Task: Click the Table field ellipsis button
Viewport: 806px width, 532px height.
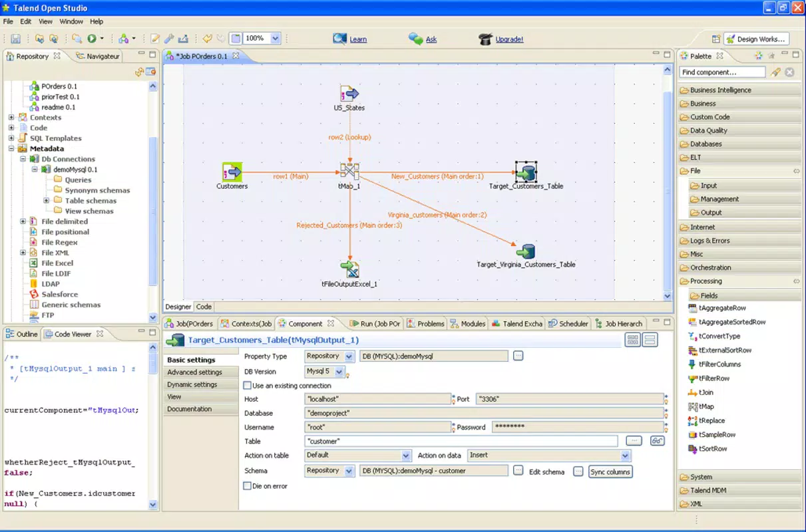Action: (634, 441)
